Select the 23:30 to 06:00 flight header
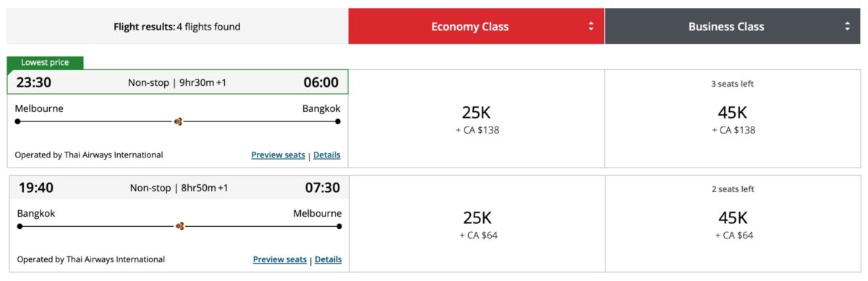Image resolution: width=868 pixels, height=281 pixels. coord(177,82)
